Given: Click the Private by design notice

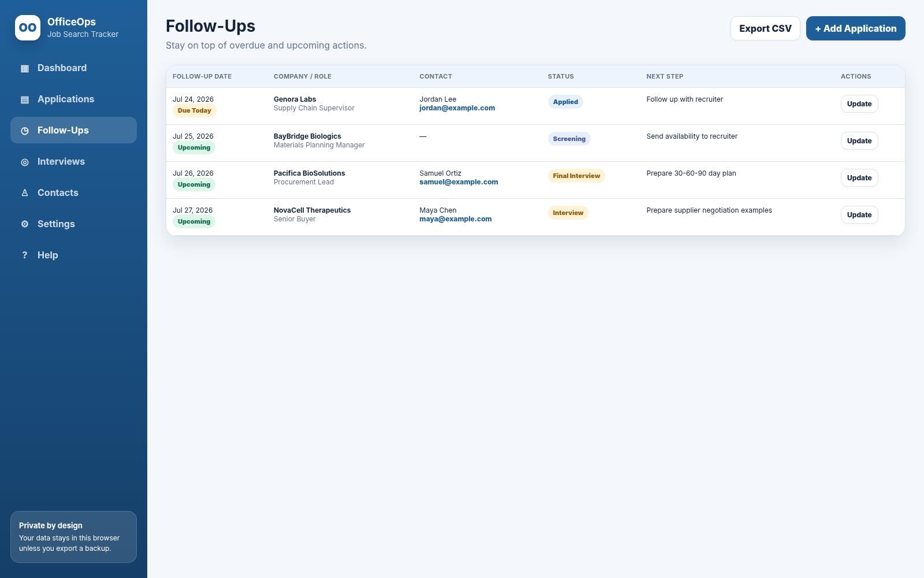Looking at the screenshot, I should click(73, 537).
